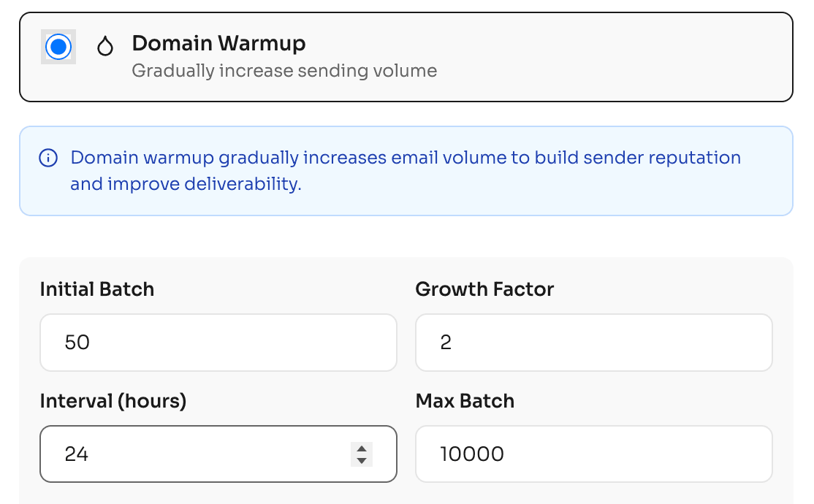Click the Growth Factor input field

pyautogui.click(x=593, y=342)
